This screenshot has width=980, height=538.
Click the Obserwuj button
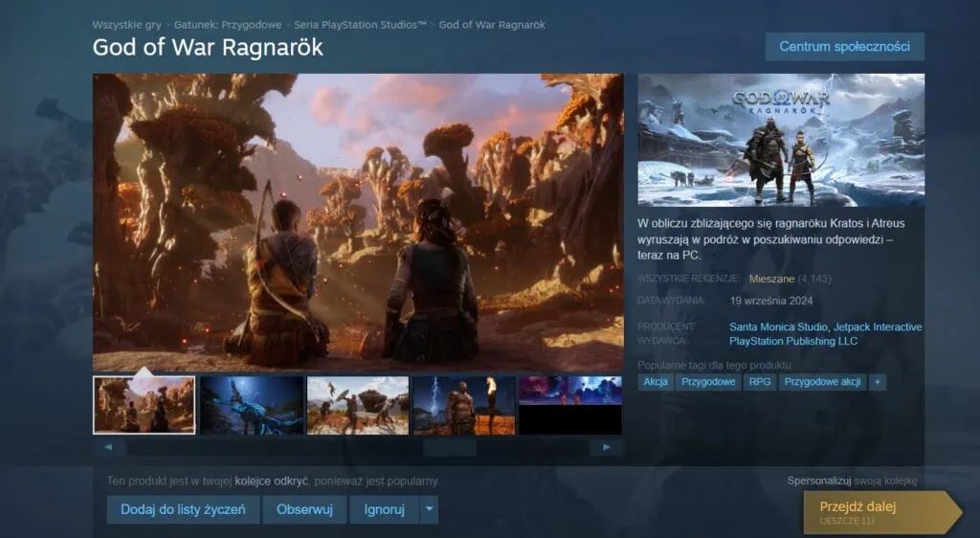304,510
